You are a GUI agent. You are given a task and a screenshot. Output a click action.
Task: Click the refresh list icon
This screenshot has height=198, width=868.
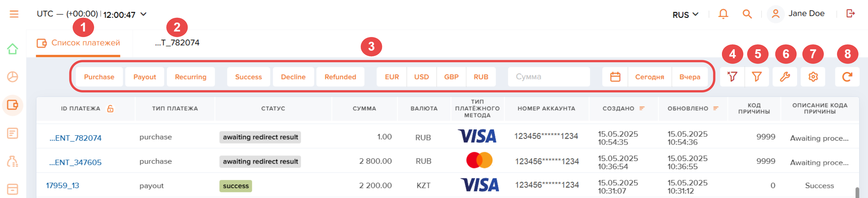(847, 77)
